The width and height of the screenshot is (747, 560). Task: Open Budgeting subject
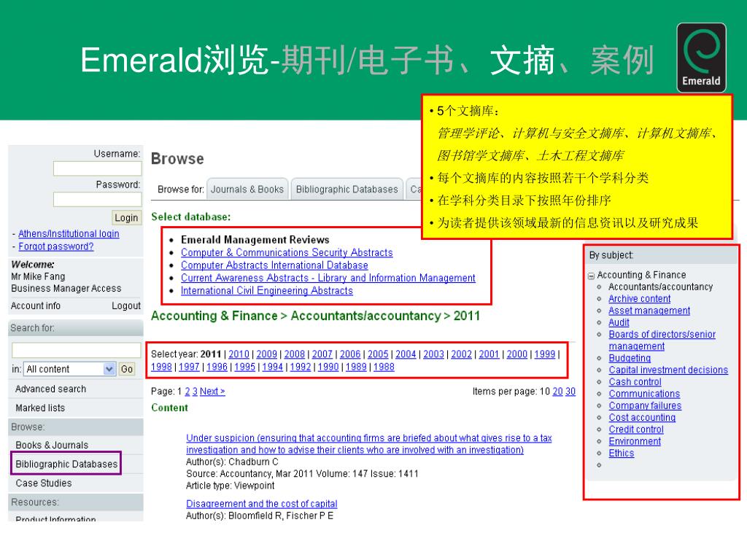click(x=630, y=358)
